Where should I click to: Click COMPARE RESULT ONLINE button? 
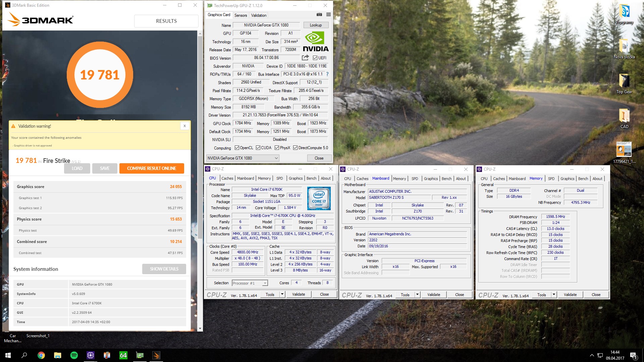152,168
